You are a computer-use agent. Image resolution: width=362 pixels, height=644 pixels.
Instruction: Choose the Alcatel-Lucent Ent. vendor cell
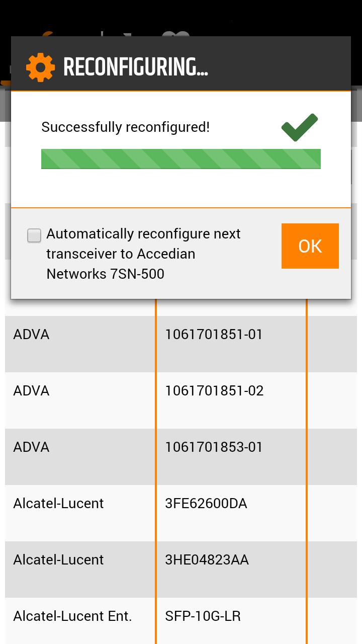pos(72,616)
